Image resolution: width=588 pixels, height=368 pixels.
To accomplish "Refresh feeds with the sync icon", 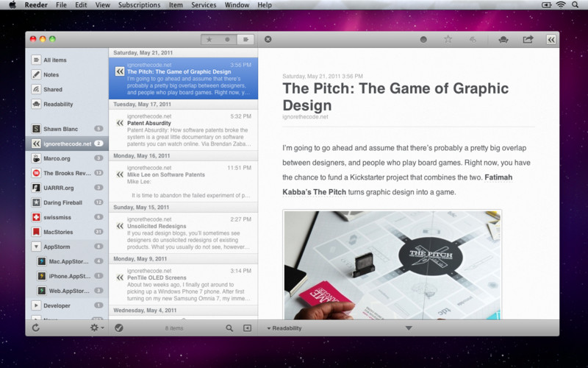I will 36,328.
